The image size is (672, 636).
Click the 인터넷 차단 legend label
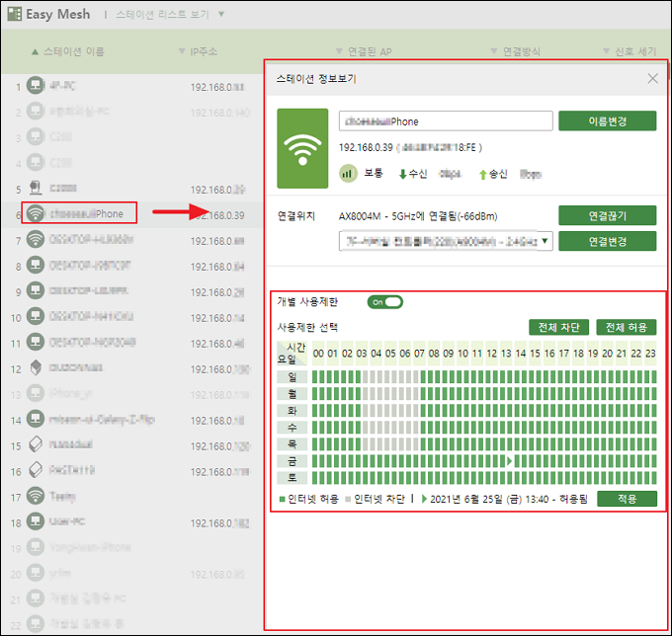pos(379,499)
